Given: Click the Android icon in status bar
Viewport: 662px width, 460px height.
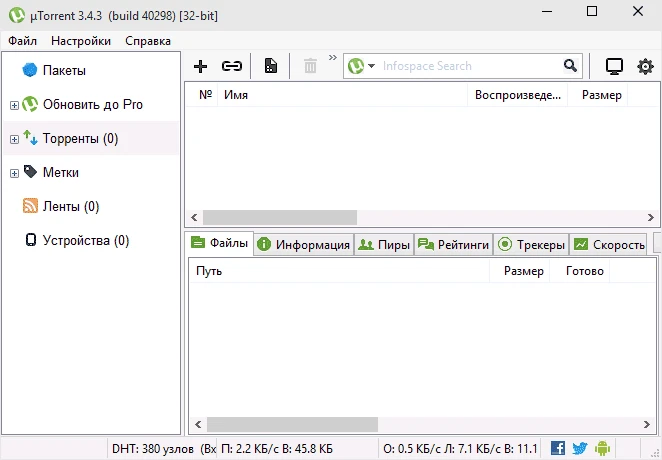Looking at the screenshot, I should click(602, 448).
